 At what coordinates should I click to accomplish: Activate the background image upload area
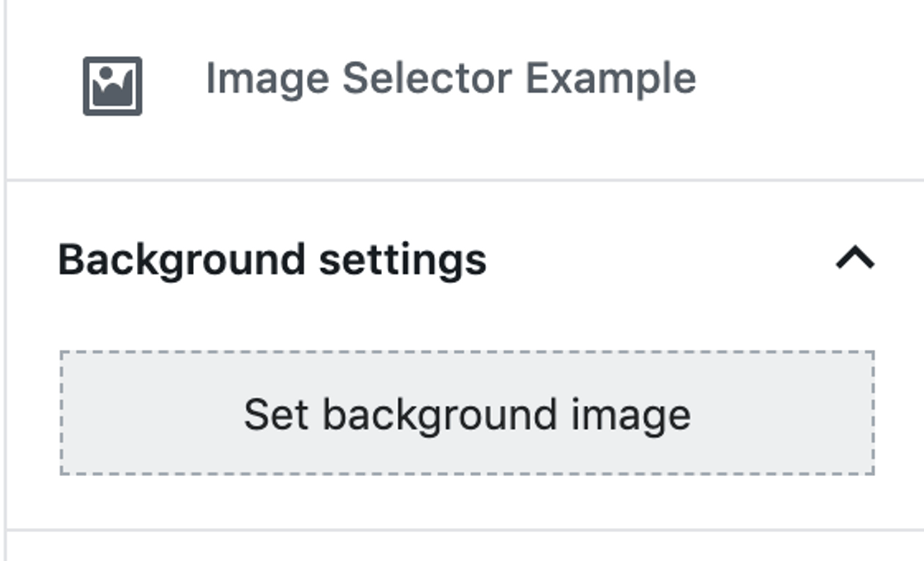[466, 412]
